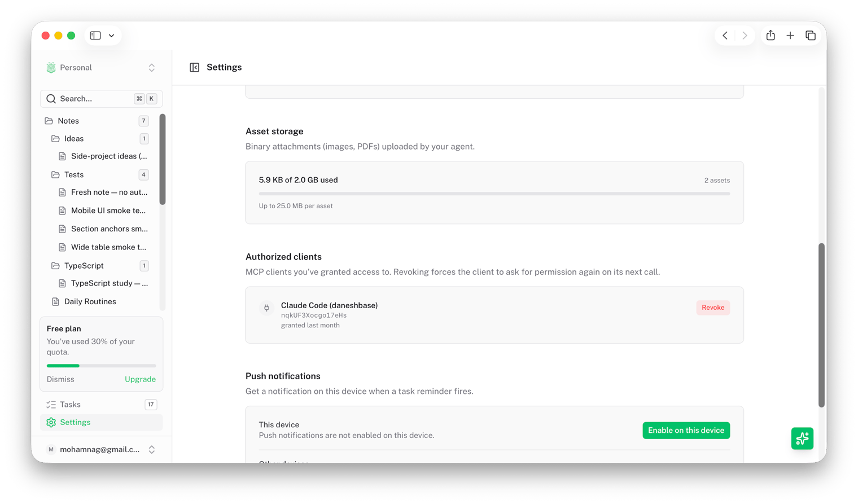Collapse the Ideas folder
This screenshot has width=858, height=504.
click(x=100, y=139)
